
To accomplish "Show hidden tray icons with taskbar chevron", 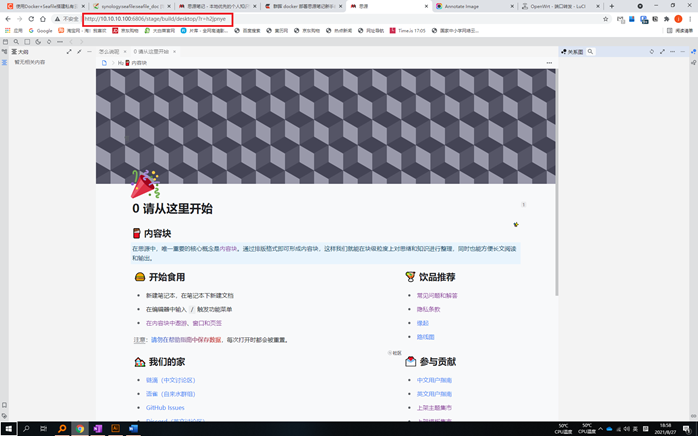I will tap(600, 428).
